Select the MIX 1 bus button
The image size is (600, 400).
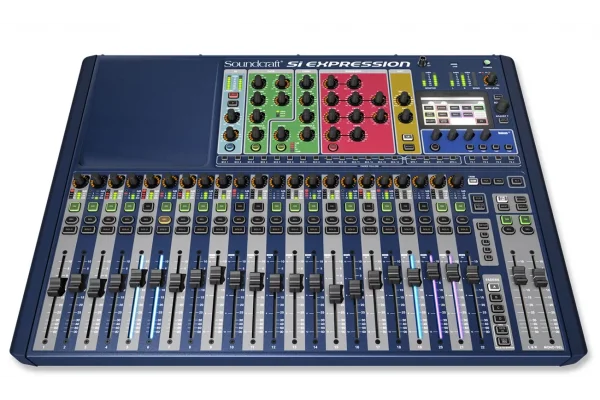click(x=224, y=159)
